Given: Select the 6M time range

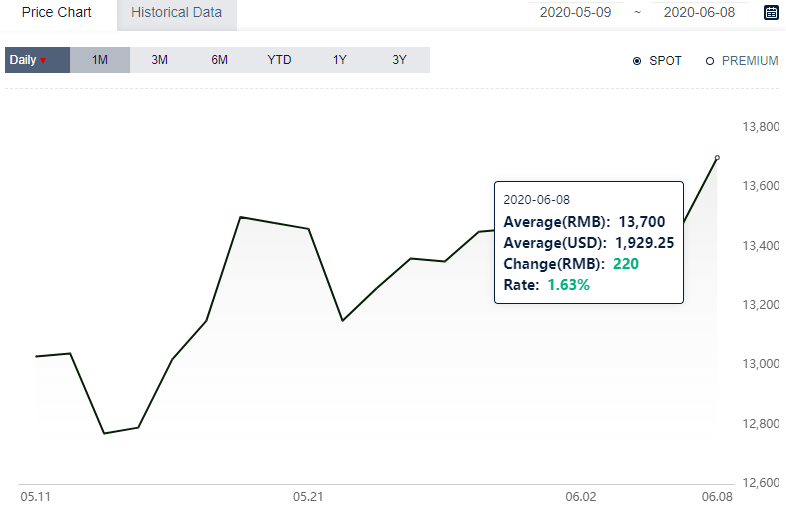Looking at the screenshot, I should tap(220, 60).
